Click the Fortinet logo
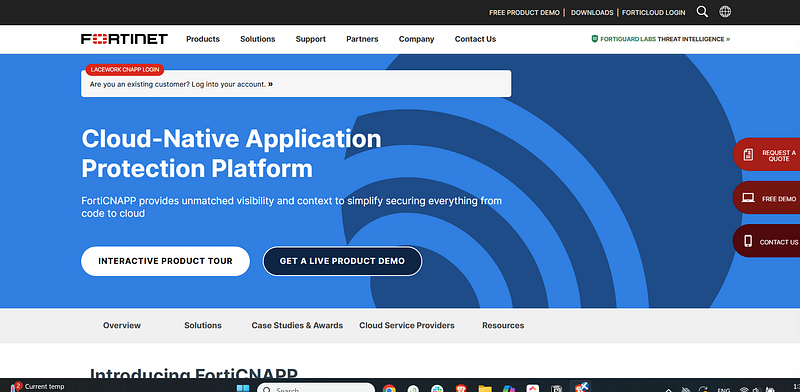 coord(124,39)
